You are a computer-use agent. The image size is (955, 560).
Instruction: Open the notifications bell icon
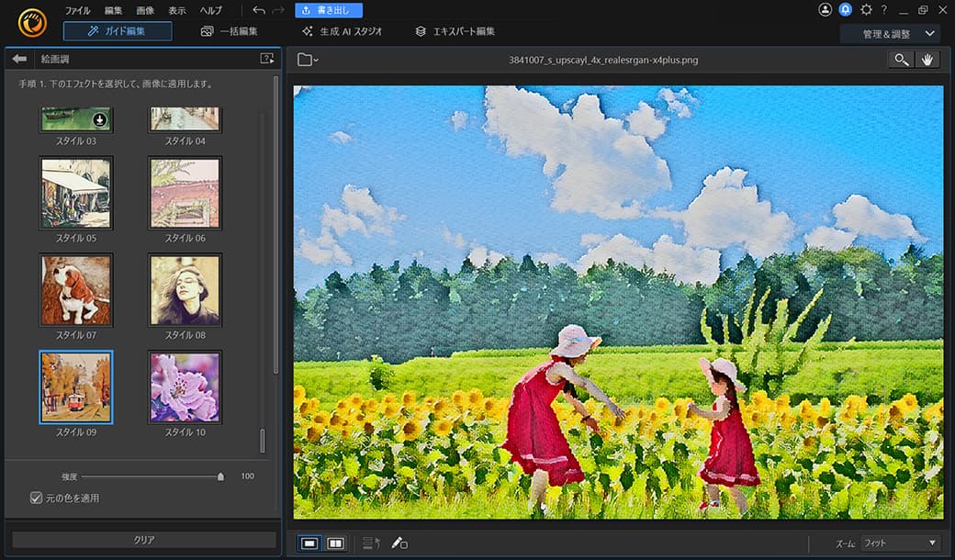845,9
